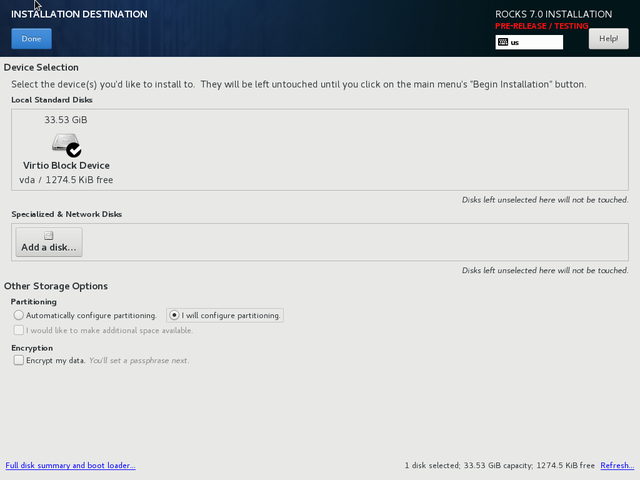Click the 33.53 GiB disk size label

click(x=66, y=120)
